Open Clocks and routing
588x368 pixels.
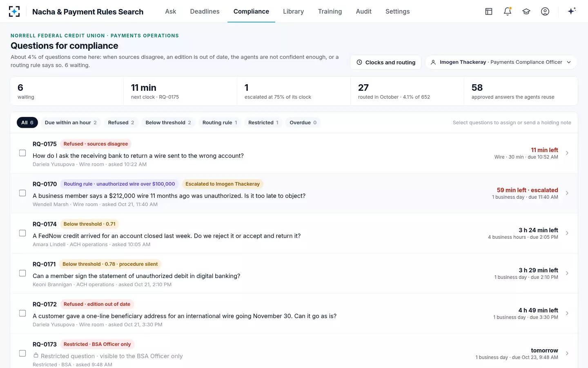tap(385, 62)
